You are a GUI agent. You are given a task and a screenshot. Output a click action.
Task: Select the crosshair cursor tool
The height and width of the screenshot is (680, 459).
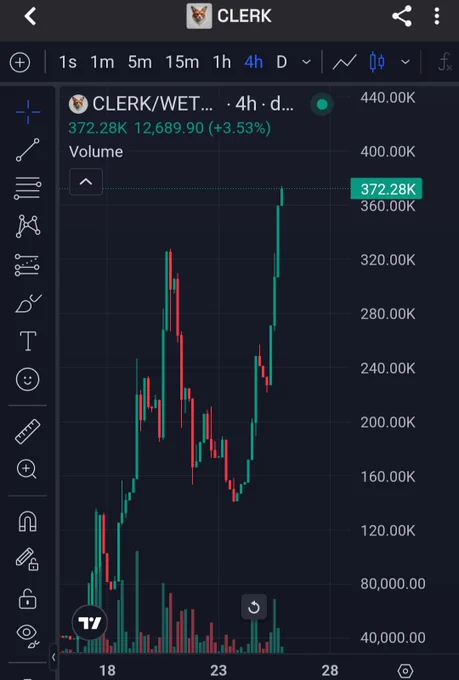(x=28, y=112)
